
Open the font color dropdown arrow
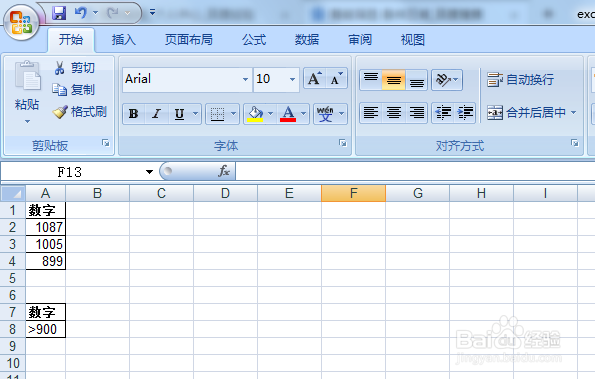[x=304, y=114]
